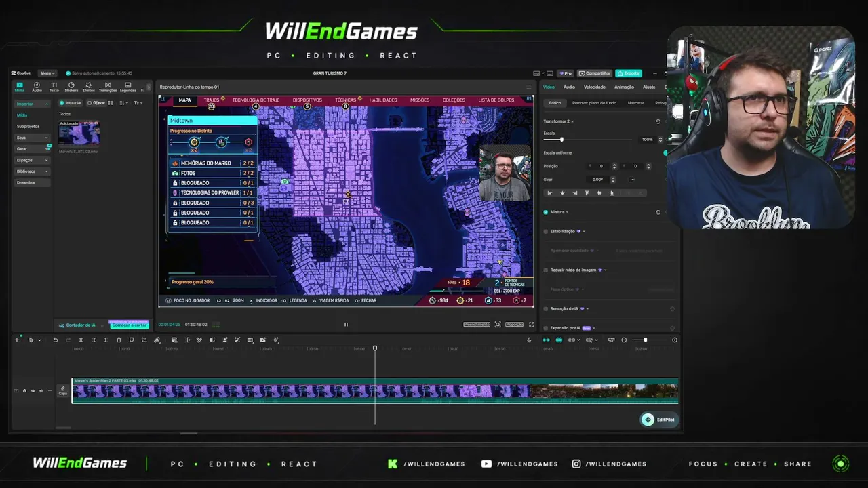Hide the timeline video track eye icon

33,391
